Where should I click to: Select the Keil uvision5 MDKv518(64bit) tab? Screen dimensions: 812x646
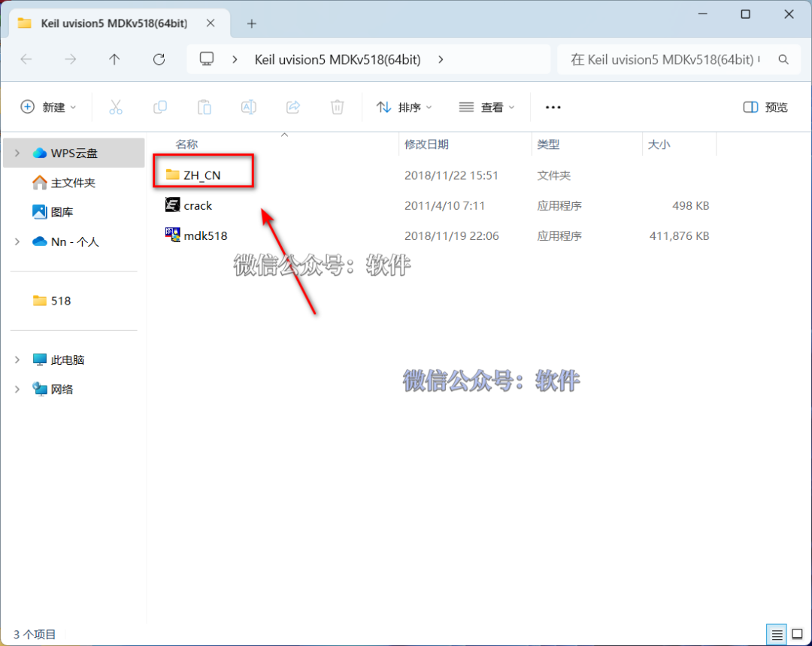[114, 23]
